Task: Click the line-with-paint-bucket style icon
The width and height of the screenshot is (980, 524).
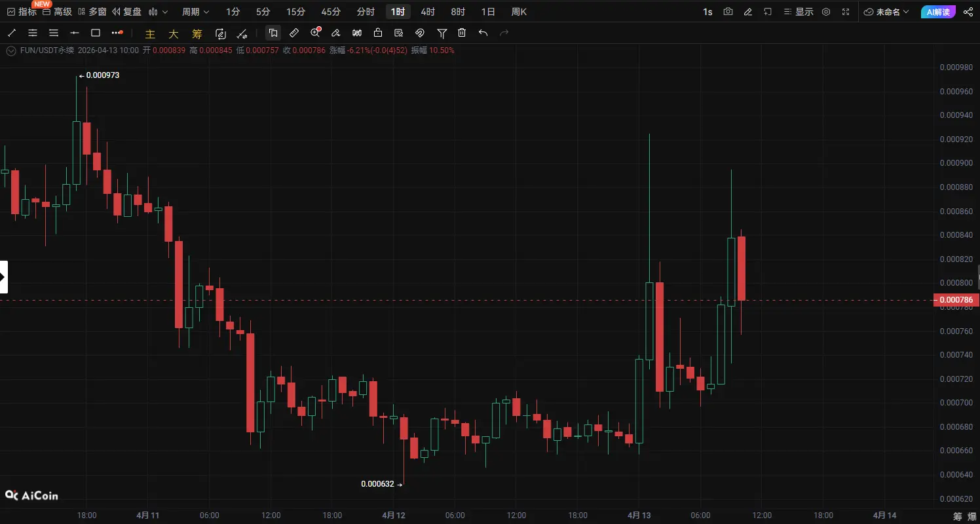Action: (242, 33)
